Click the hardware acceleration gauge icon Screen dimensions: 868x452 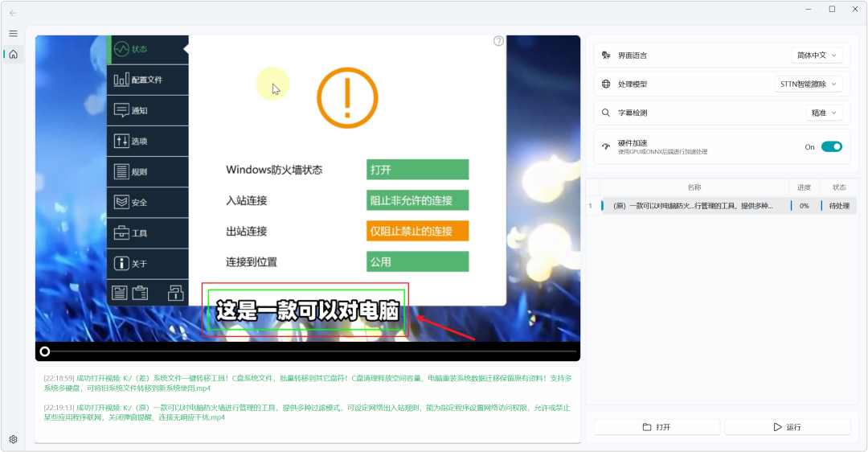point(606,147)
